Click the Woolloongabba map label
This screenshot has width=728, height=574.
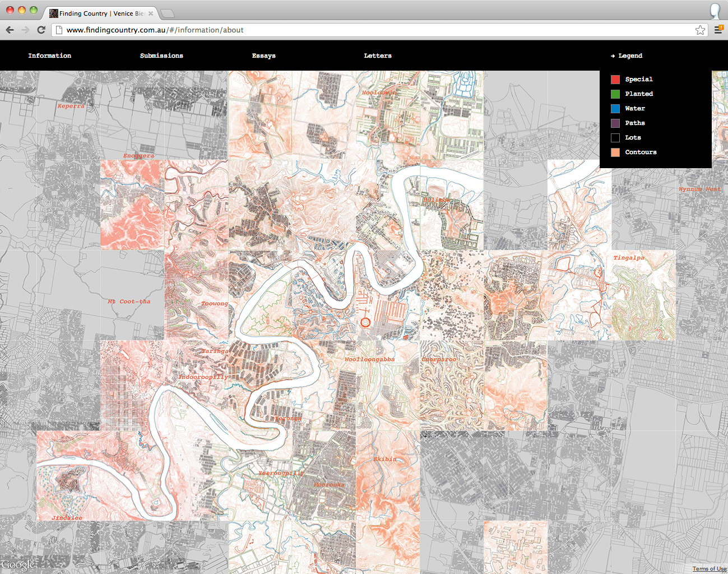[x=369, y=359]
